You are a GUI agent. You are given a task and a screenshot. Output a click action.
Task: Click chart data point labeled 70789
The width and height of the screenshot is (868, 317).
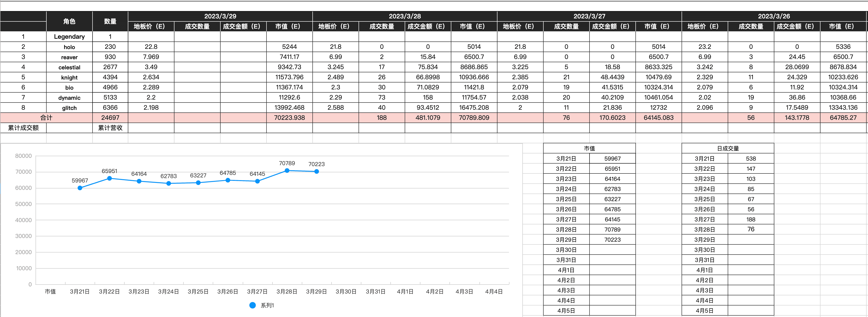click(287, 171)
